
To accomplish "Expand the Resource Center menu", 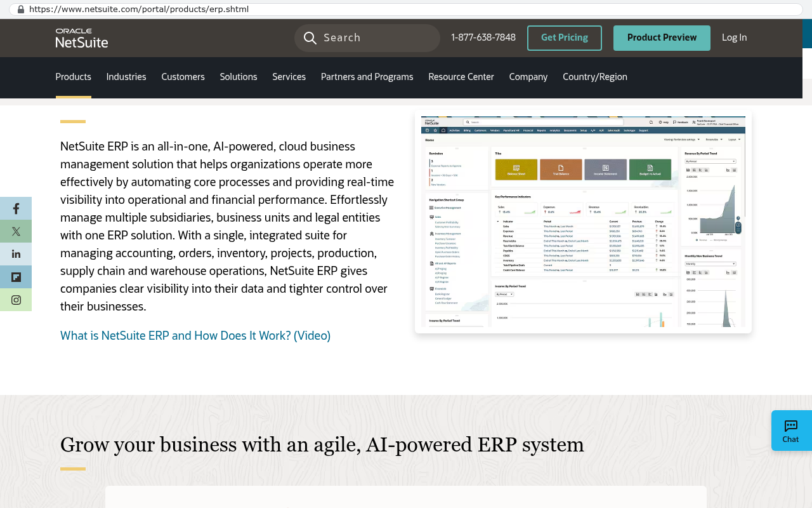I will 461,77.
